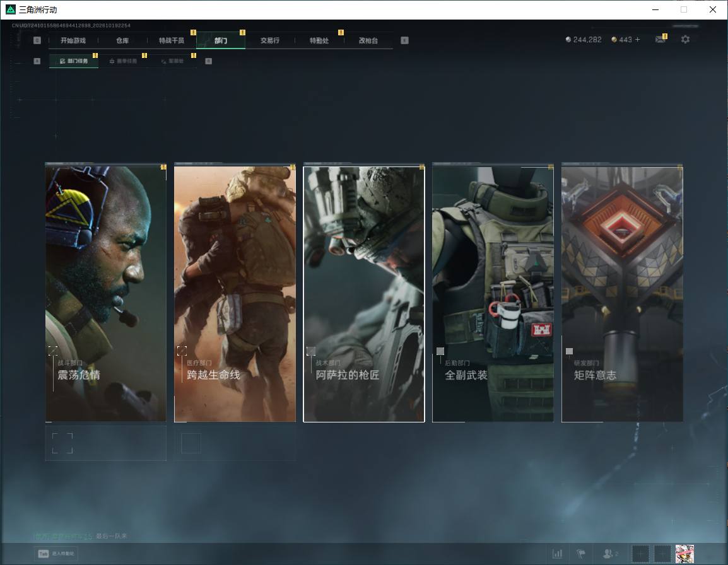Open the player avatar picture

(684, 554)
